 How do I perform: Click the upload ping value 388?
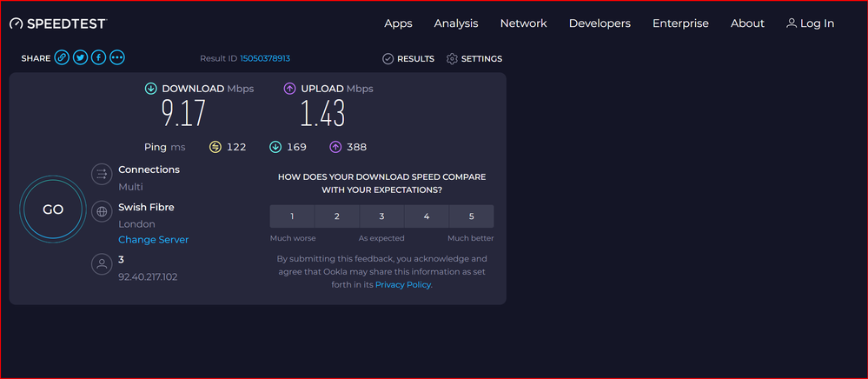pyautogui.click(x=356, y=147)
